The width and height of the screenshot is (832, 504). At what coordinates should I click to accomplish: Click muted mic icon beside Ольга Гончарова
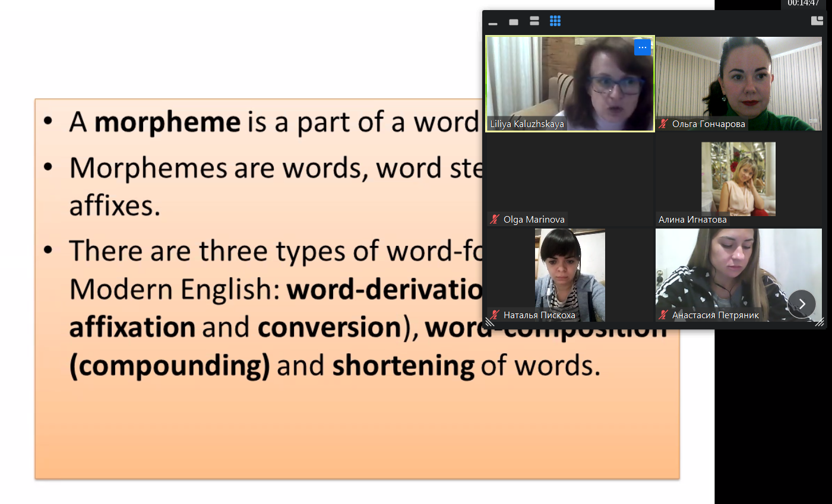(664, 124)
